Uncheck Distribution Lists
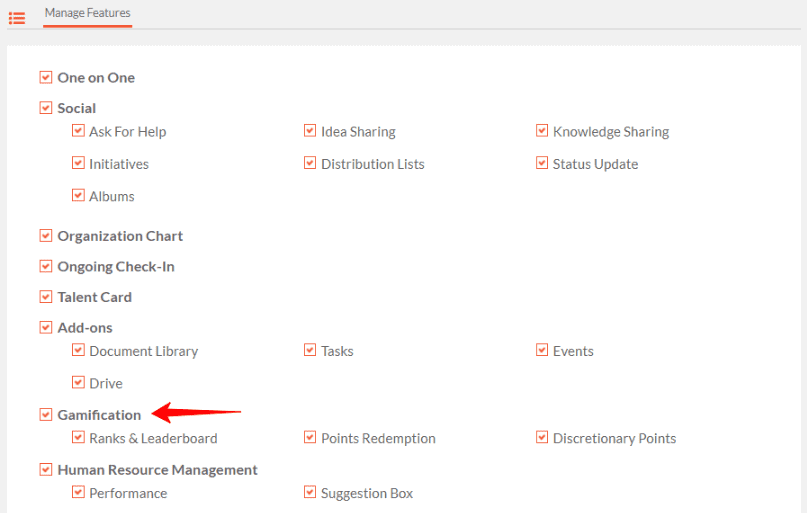The height and width of the screenshot is (513, 807). pos(310,163)
